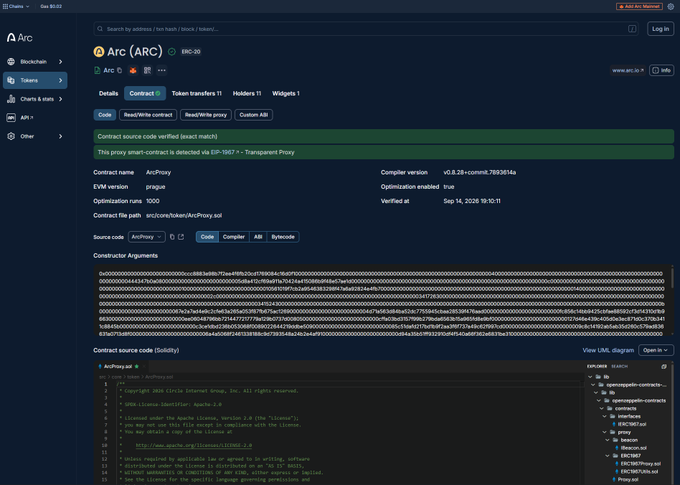Image resolution: width=680 pixels, height=485 pixels.
Task: Switch to the EXPLORER panel tab
Action: [597, 367]
